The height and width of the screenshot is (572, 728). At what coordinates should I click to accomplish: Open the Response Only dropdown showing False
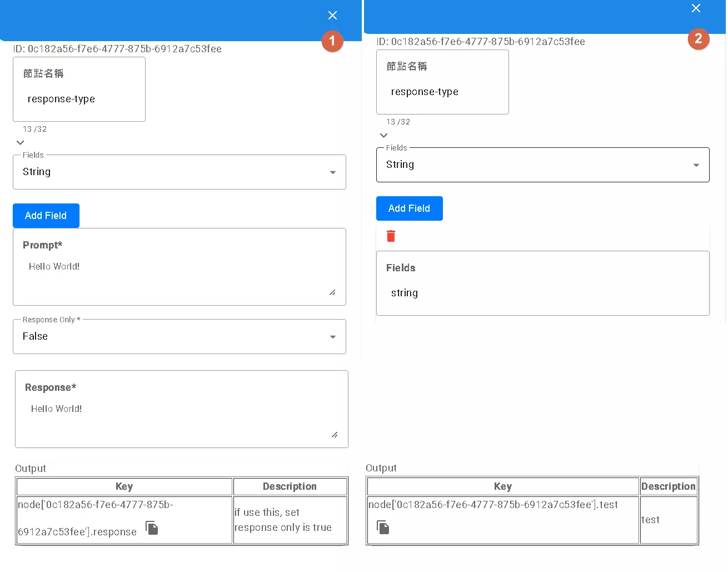click(179, 337)
